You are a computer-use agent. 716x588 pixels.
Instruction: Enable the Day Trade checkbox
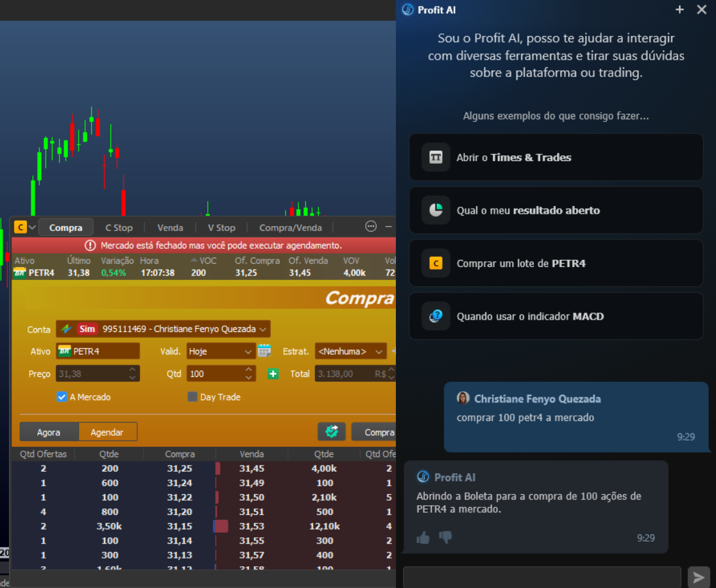192,397
